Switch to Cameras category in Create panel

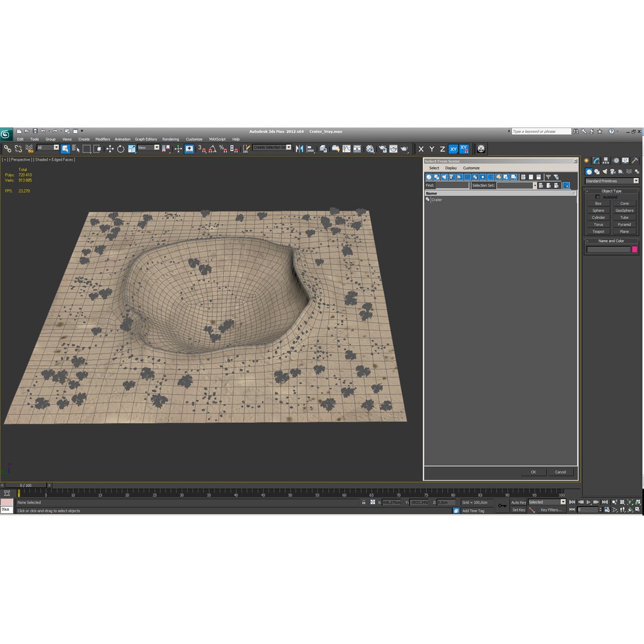613,172
